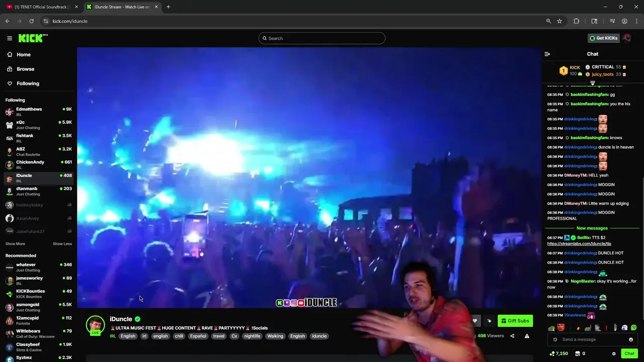Open the user profile avatar menu
The height and width of the screenshot is (362, 644).
click(627, 38)
